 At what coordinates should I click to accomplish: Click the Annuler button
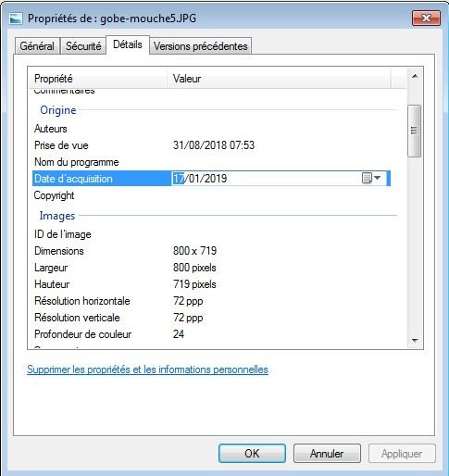point(327,453)
